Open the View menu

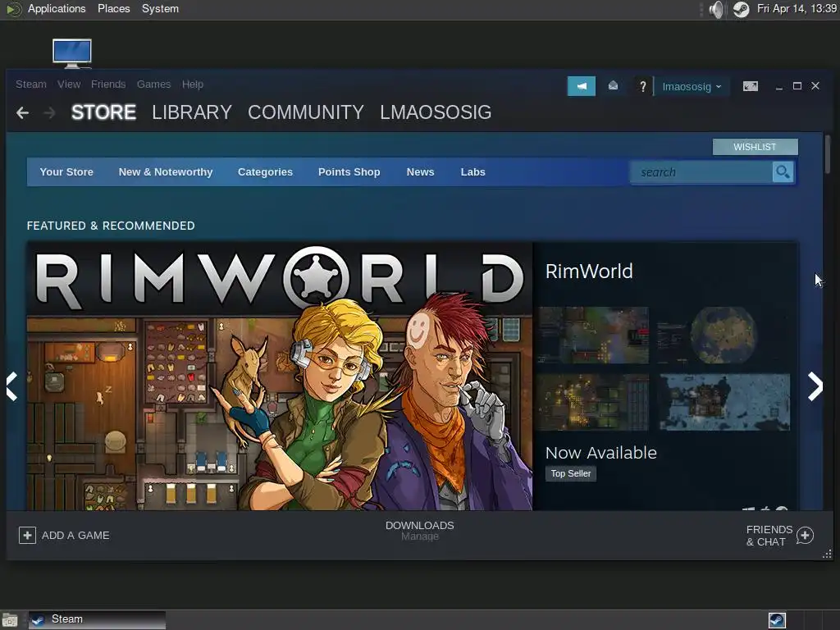[x=69, y=84]
